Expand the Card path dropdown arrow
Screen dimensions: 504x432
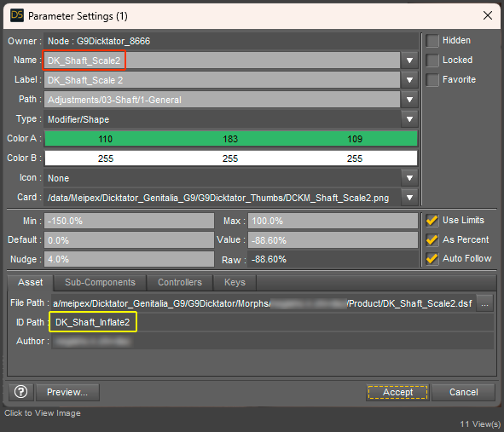click(x=409, y=198)
